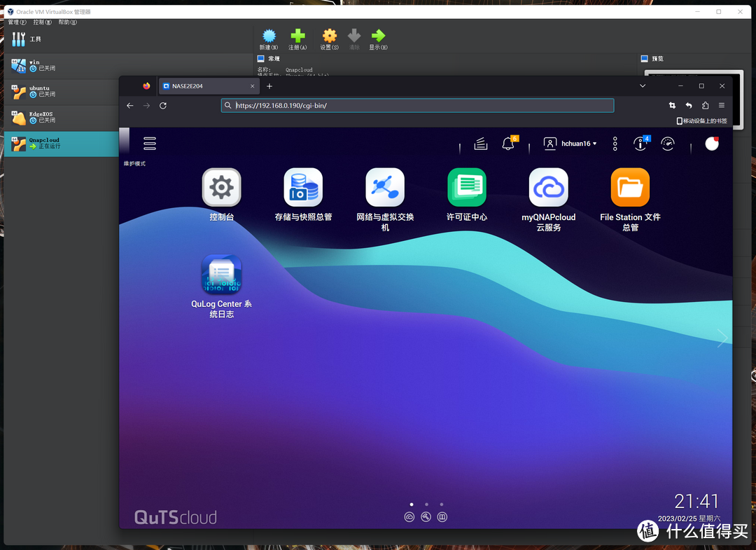Select VirtualBox 工具 tools entry
This screenshot has width=756, height=550.
pos(128,39)
